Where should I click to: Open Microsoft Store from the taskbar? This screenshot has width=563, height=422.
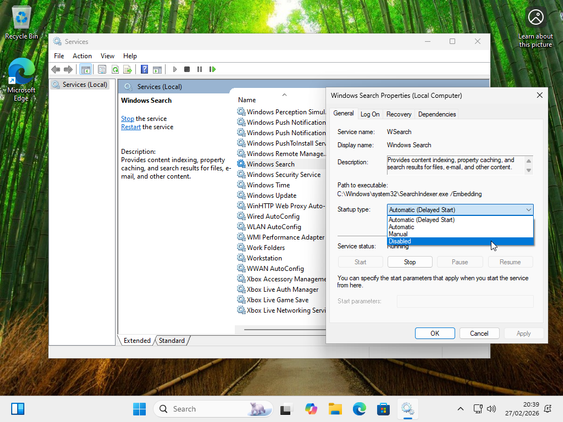[x=383, y=409]
